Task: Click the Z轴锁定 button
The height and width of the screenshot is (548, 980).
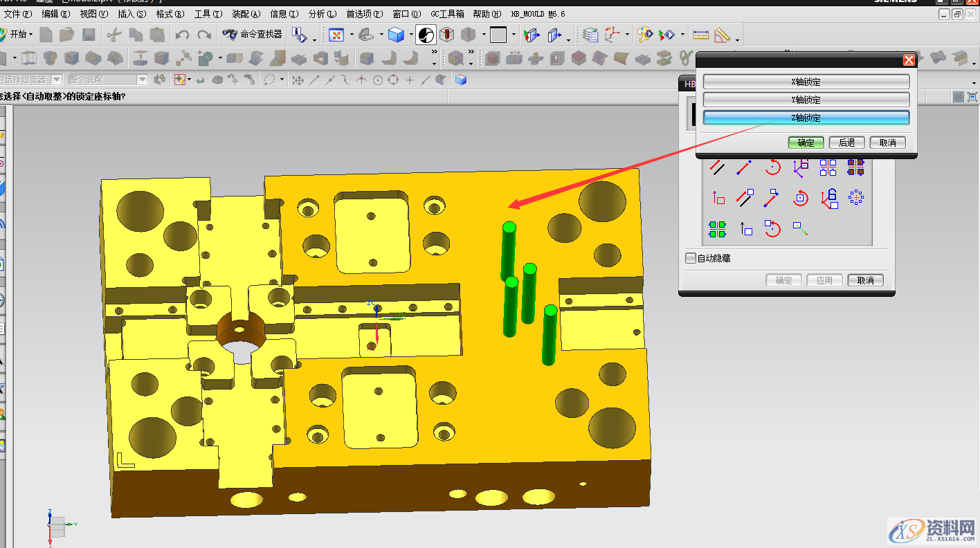Action: click(806, 118)
